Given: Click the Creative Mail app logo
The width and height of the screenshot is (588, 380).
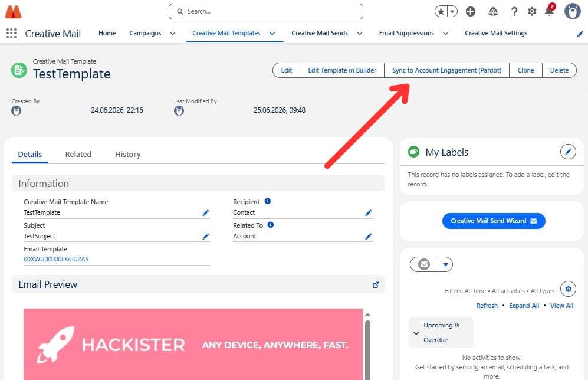Looking at the screenshot, I should point(13,12).
